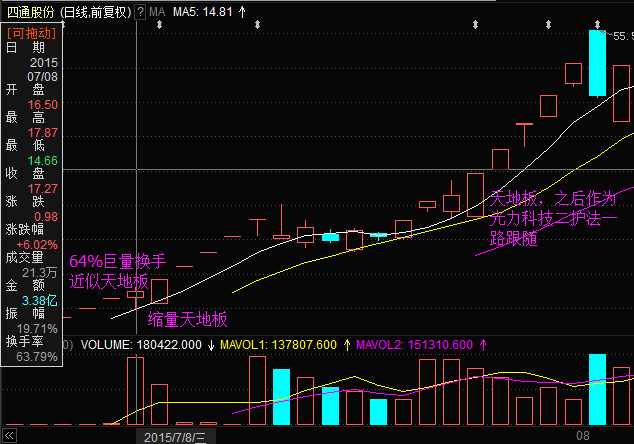Click the 2015/7/8/三 date label on the time axis
Screen dimensions: 634x444
175,437
